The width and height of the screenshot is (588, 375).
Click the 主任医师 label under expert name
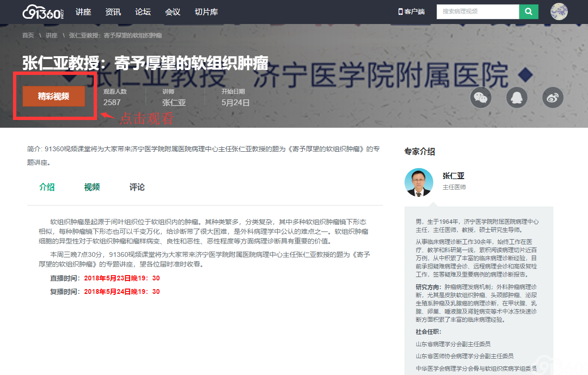click(454, 187)
